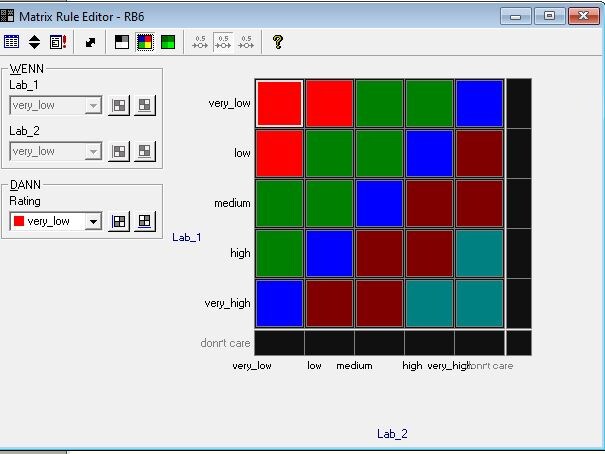Screen dimensions: 605x454
Task: Select dark red cell at row high, column medium
Action: [x=379, y=253]
